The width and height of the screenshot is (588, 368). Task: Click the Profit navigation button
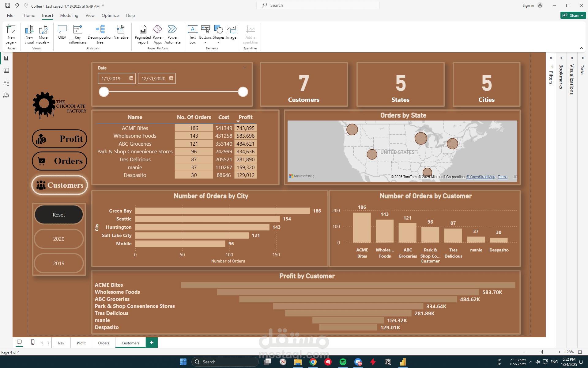pos(59,139)
